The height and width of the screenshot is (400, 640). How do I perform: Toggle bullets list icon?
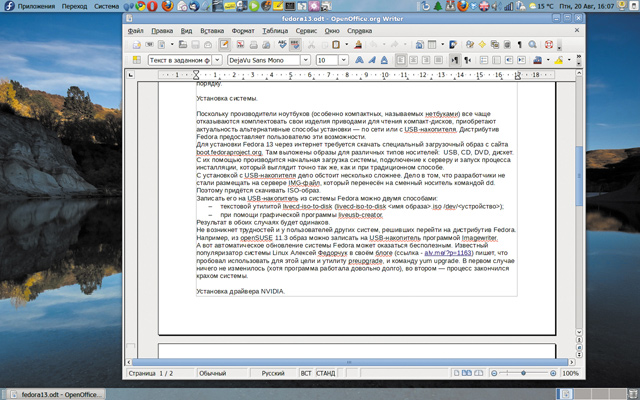point(496,60)
